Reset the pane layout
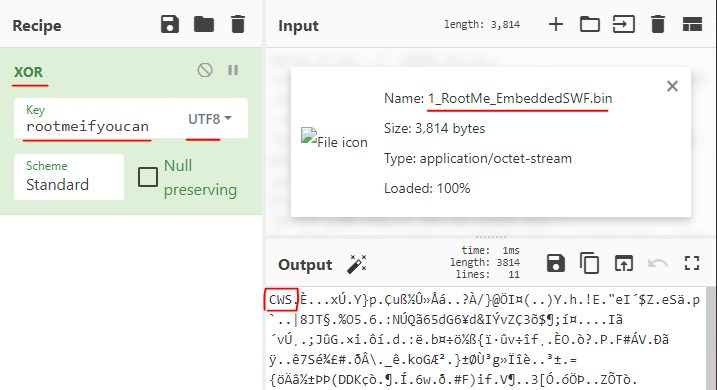This screenshot has width=717, height=390. [x=692, y=24]
